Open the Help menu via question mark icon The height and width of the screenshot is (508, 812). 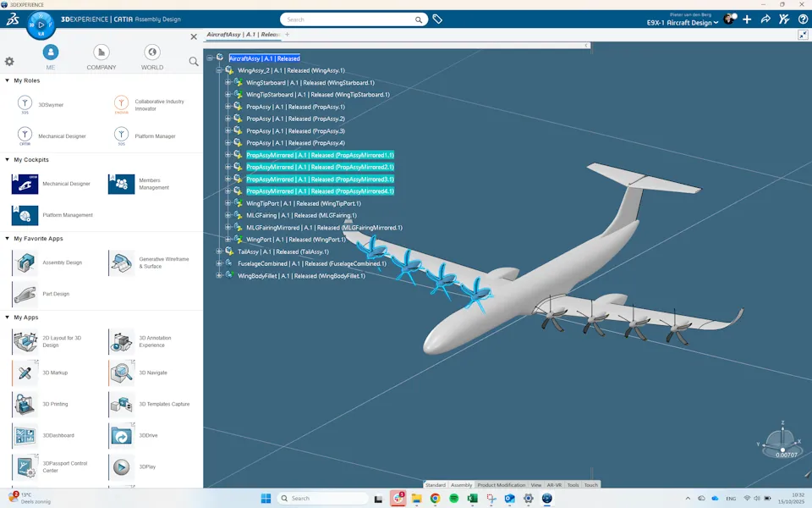point(803,19)
